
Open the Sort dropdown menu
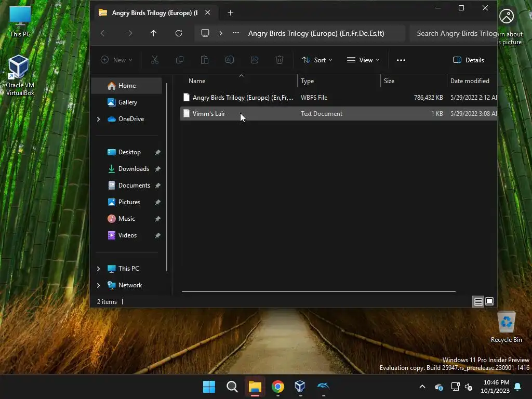click(x=317, y=60)
